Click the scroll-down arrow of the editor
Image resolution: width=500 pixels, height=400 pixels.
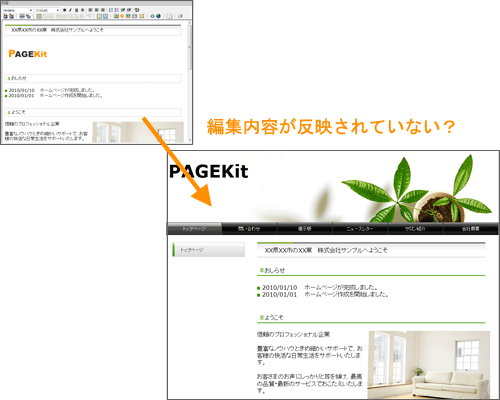[190, 140]
